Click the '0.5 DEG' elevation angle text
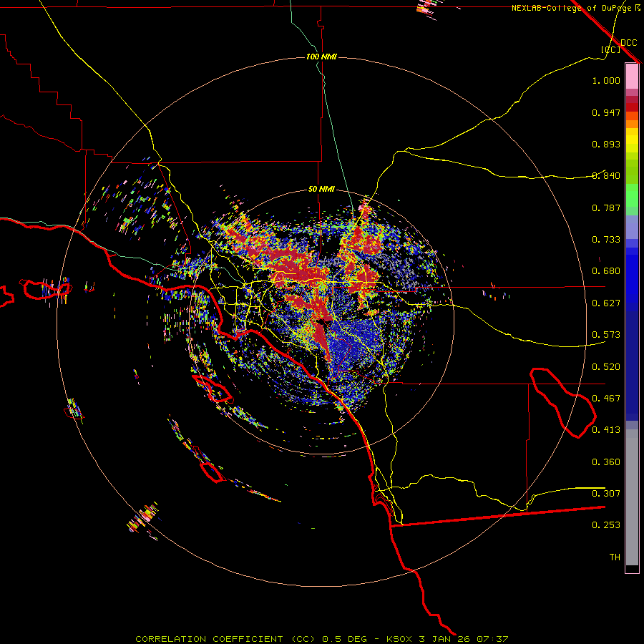The height and width of the screenshot is (644, 644). click(345, 639)
